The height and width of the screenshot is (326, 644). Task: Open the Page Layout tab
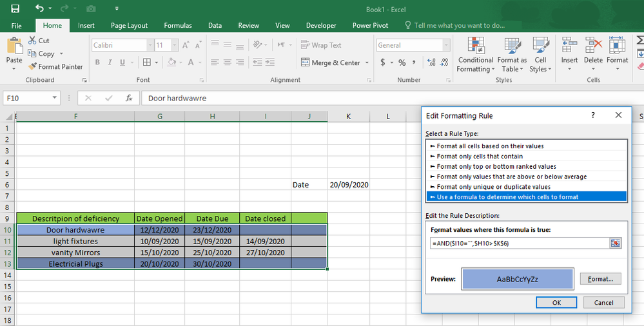coord(129,26)
